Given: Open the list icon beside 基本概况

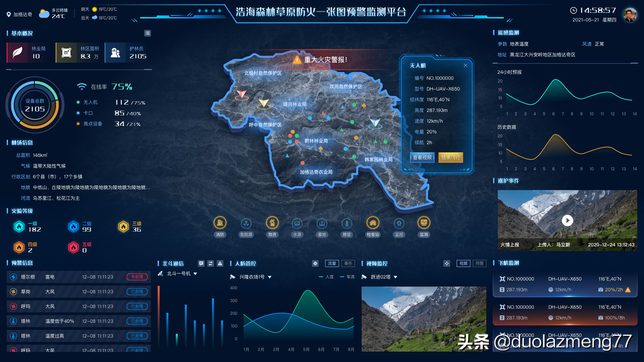Looking at the screenshot, I should (x=148, y=33).
